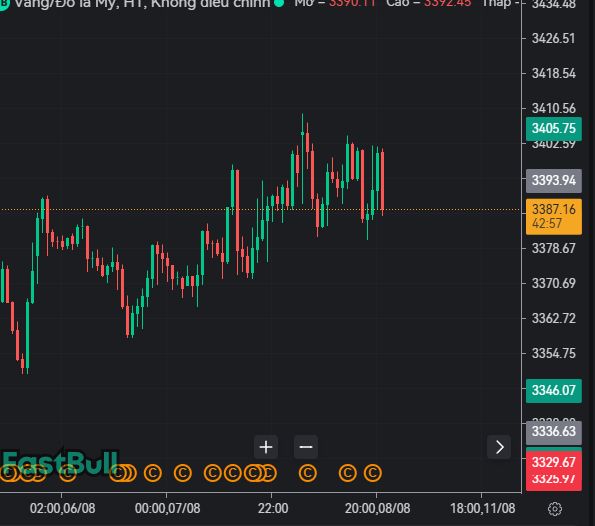The width and height of the screenshot is (595, 526).
Task: Click the orange 3387.16 current price label
Action: [554, 216]
